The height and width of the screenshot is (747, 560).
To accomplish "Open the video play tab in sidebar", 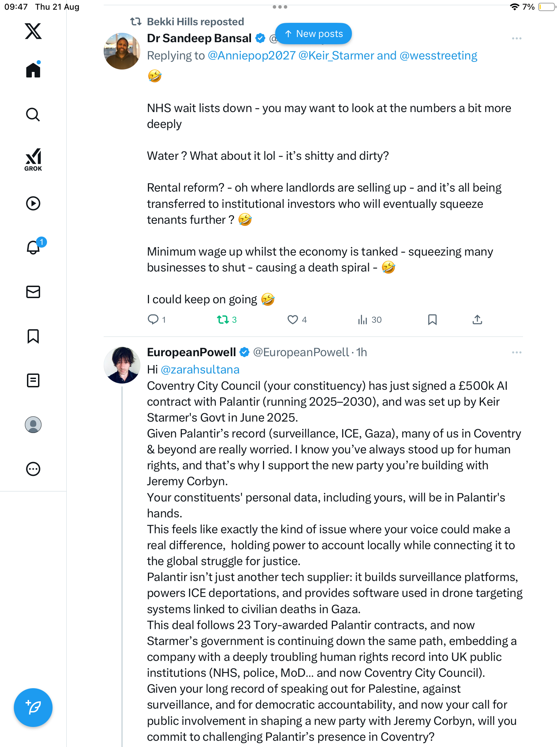I will (33, 203).
